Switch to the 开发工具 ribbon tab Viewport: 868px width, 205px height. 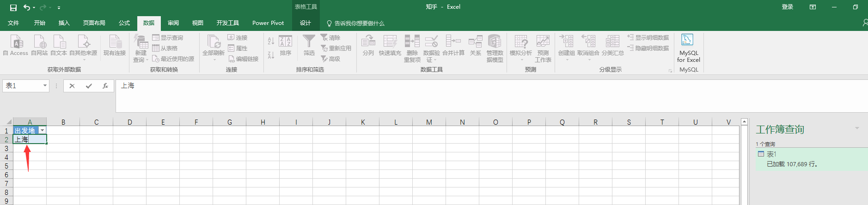point(227,23)
